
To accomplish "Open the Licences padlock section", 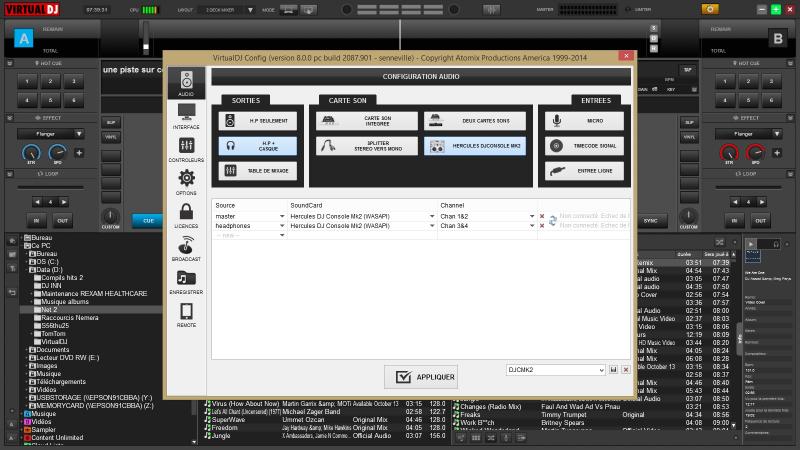I will click(186, 215).
